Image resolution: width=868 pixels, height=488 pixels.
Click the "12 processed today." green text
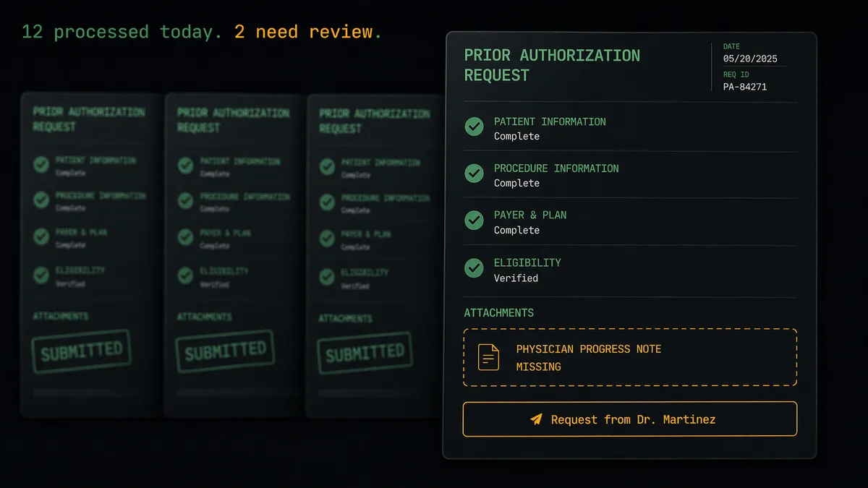(122, 32)
